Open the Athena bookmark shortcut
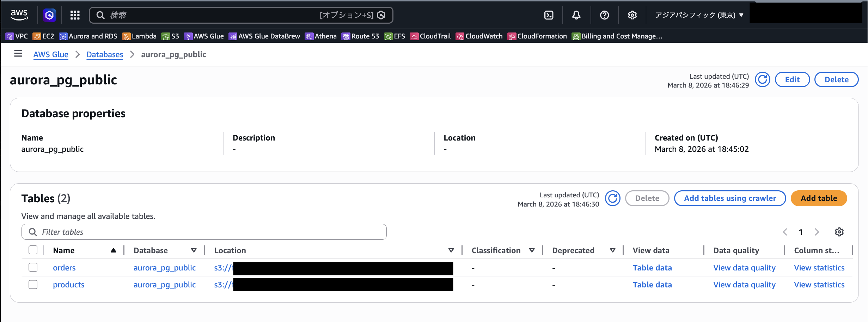The image size is (868, 322). coord(321,36)
